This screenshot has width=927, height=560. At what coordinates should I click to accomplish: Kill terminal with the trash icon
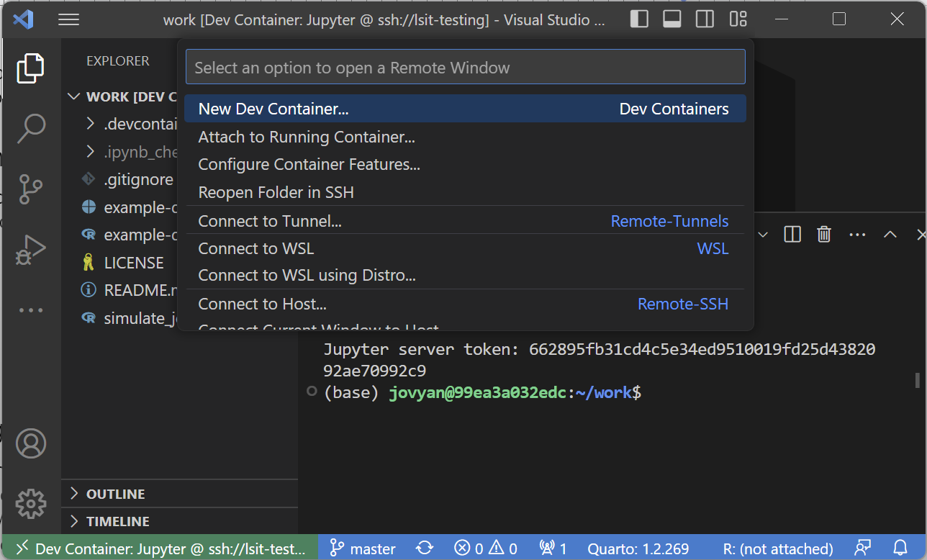824,234
